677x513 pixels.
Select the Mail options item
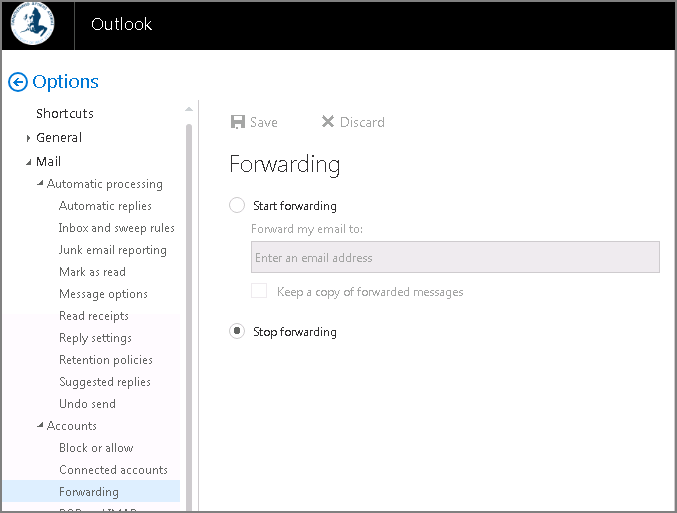pyautogui.click(x=48, y=162)
